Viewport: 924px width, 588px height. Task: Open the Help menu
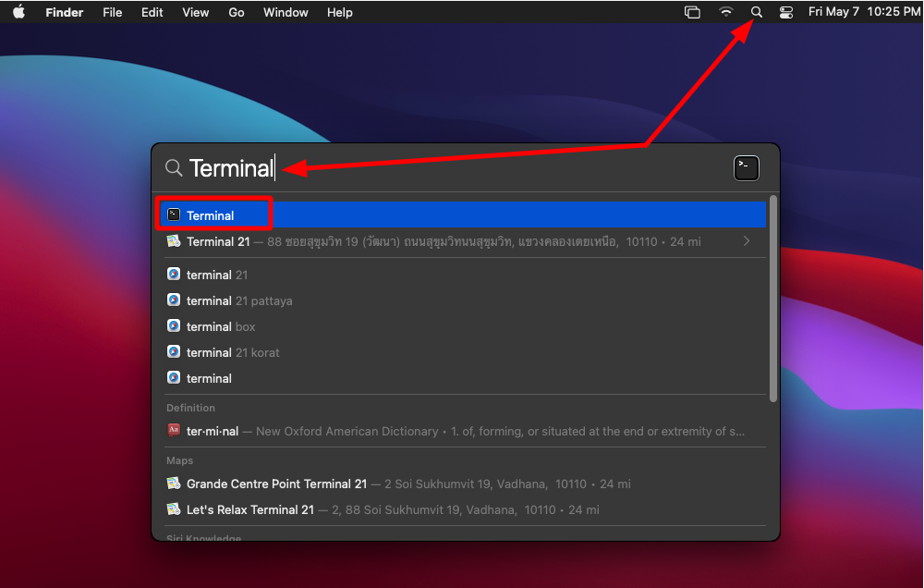pyautogui.click(x=339, y=12)
